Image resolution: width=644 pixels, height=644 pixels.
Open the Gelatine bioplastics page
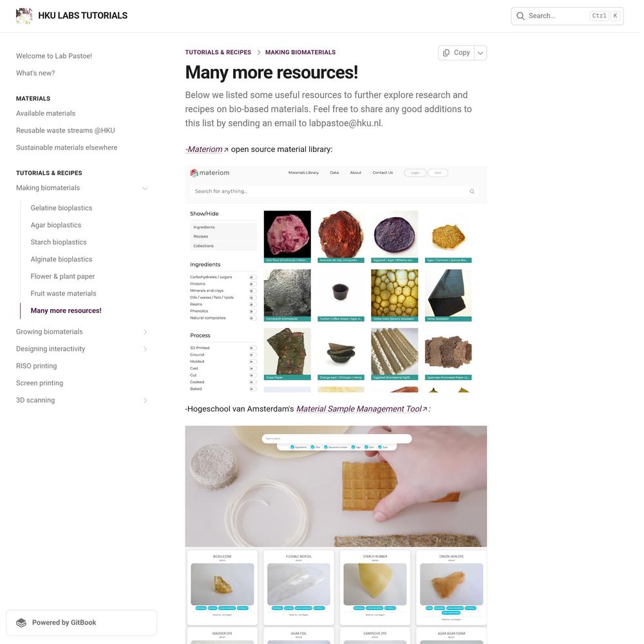coord(61,208)
